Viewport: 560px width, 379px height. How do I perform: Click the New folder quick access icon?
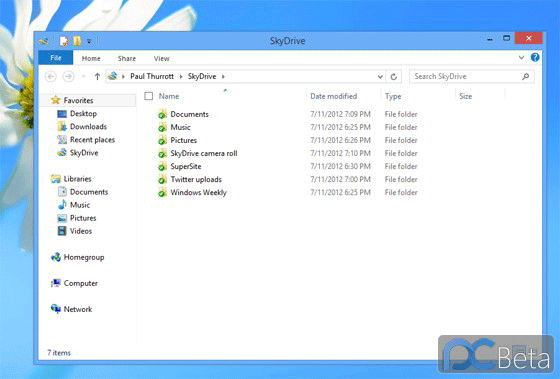[x=77, y=41]
